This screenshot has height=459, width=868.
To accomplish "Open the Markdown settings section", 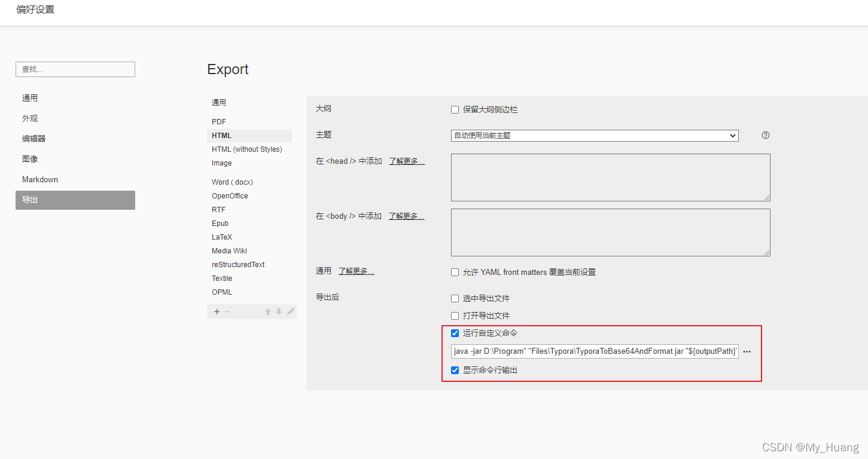I will pos(40,179).
